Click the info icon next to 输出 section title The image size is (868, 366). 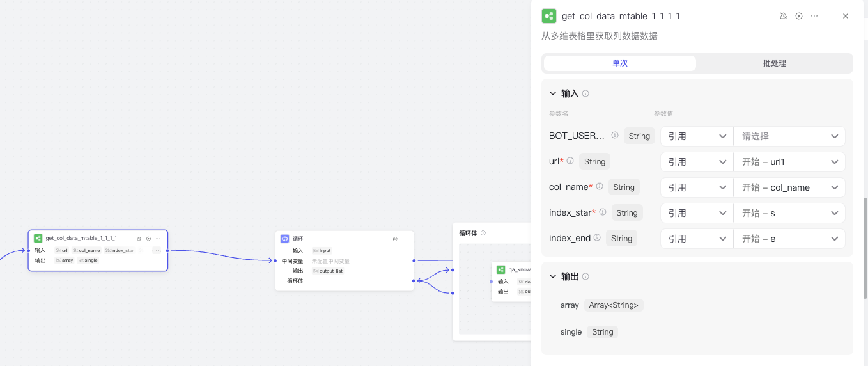click(585, 276)
